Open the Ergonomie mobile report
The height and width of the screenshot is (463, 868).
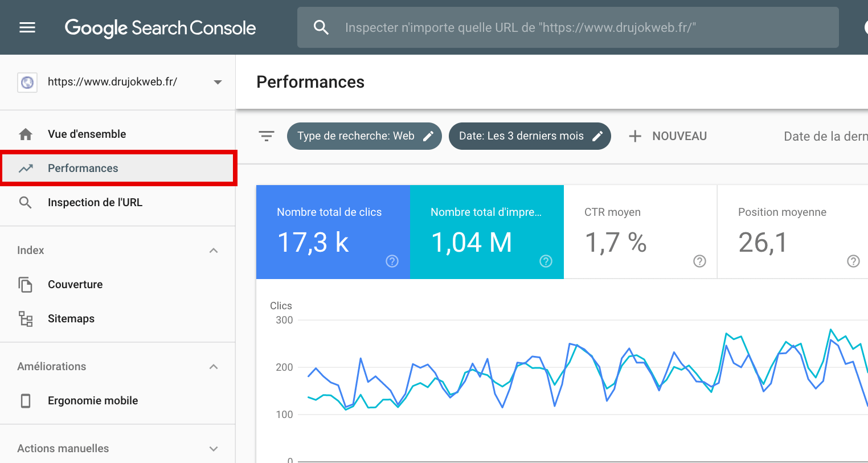pyautogui.click(x=118, y=401)
